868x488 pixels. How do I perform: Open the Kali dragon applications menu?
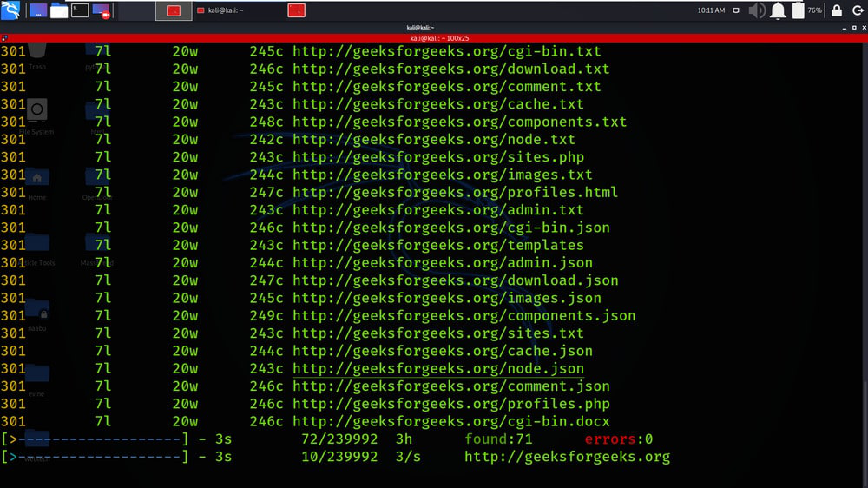pos(10,10)
